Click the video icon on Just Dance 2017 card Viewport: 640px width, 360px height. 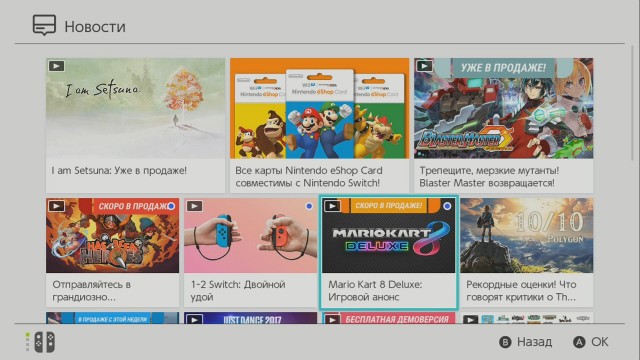(194, 319)
